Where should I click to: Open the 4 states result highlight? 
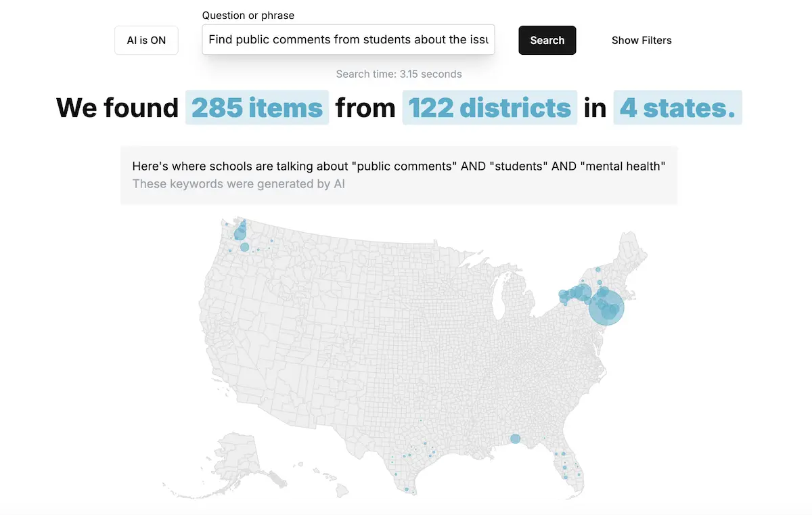677,108
